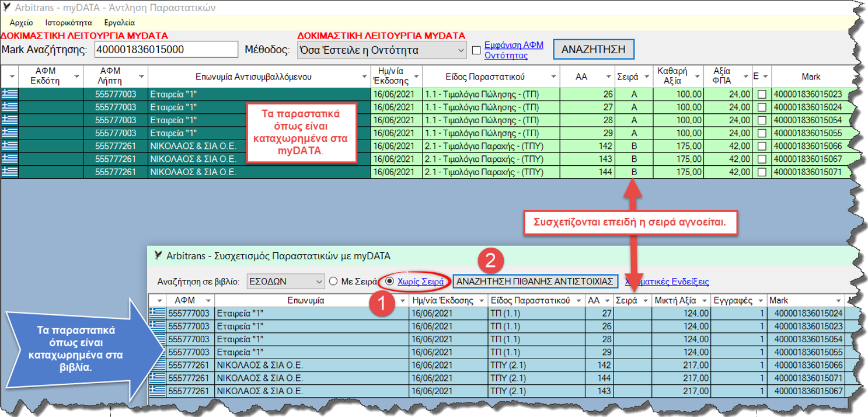868x417 pixels.
Task: Open the Επωνυμία Αντισυμβαλλόμενου column filter arrow
Action: click(364, 76)
